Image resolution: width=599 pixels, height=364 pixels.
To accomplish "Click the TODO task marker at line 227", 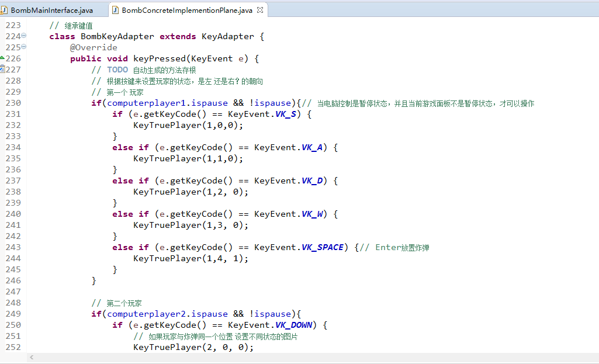I will point(2,69).
